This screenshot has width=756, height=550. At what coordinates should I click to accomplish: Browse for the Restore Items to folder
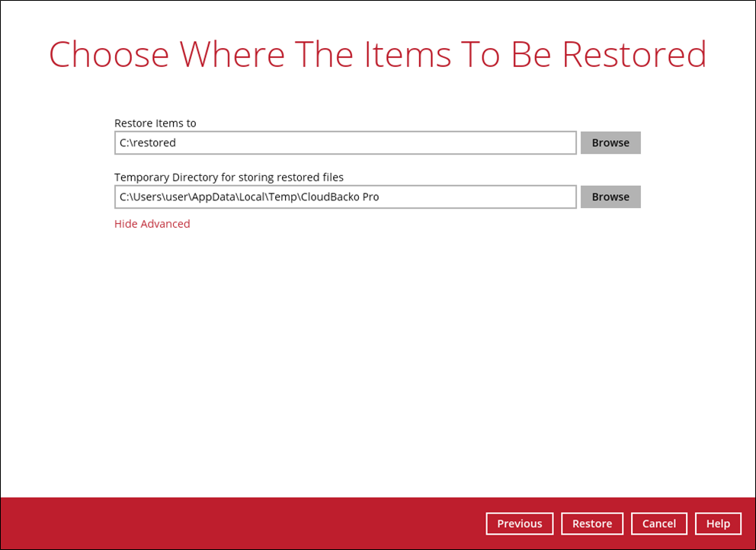tap(610, 142)
